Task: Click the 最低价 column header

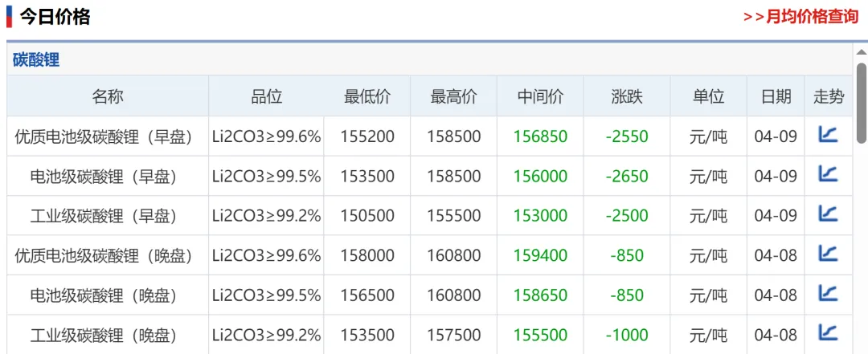Action: (x=367, y=97)
